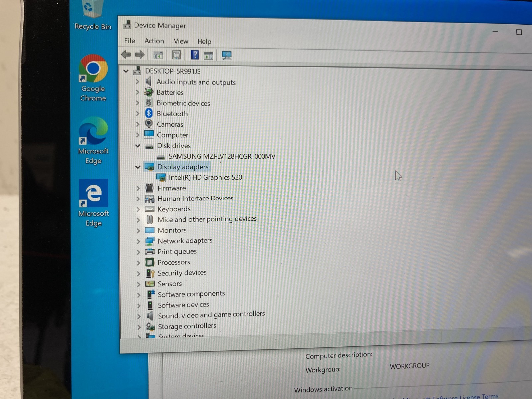Minimize the Device Manager window

(495, 31)
